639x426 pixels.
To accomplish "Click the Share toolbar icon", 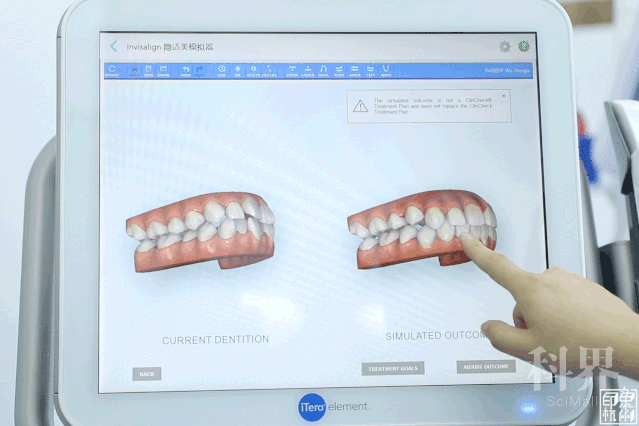I will 163,71.
